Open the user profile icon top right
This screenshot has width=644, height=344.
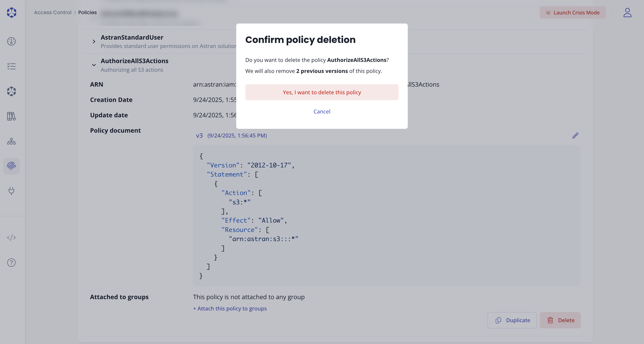pos(627,12)
